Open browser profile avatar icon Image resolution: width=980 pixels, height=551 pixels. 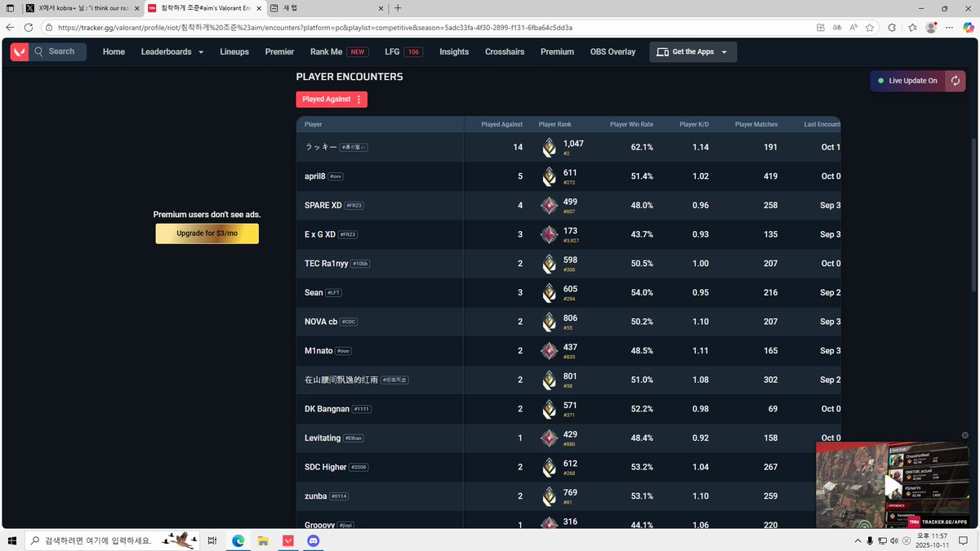931,27
